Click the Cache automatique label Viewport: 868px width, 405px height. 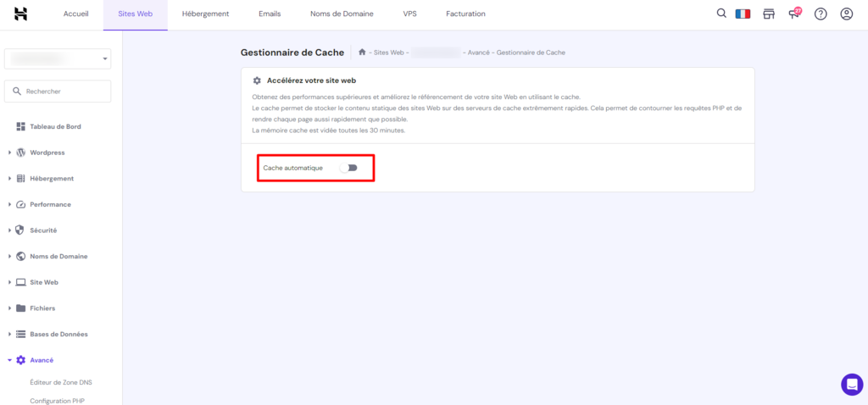[292, 168]
